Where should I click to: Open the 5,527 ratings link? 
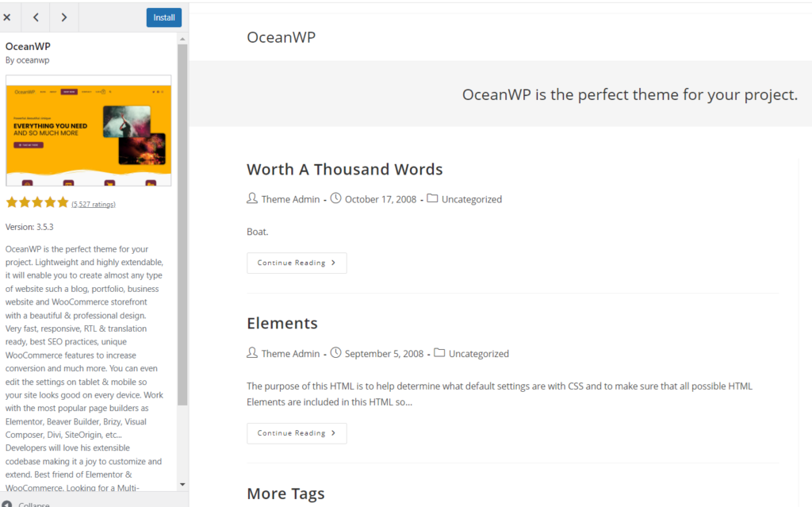94,204
